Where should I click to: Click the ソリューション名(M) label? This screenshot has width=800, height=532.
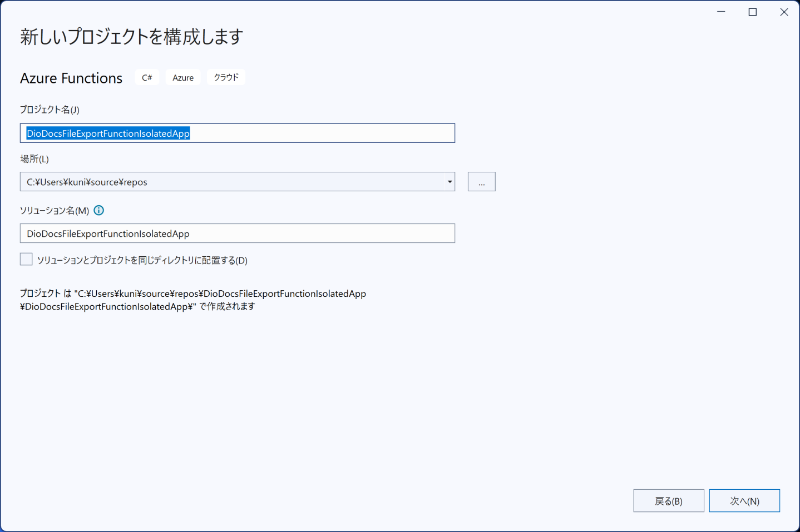tap(55, 211)
